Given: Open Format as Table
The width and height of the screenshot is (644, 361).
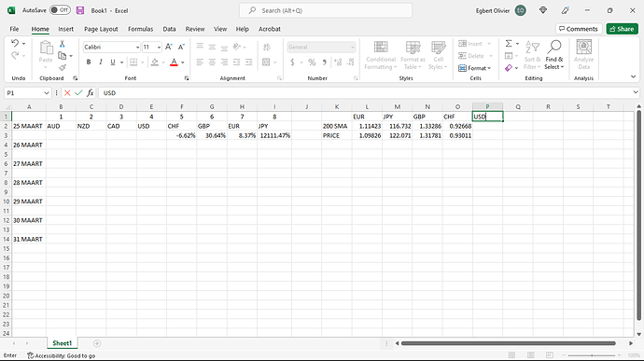Looking at the screenshot, I should 413,55.
